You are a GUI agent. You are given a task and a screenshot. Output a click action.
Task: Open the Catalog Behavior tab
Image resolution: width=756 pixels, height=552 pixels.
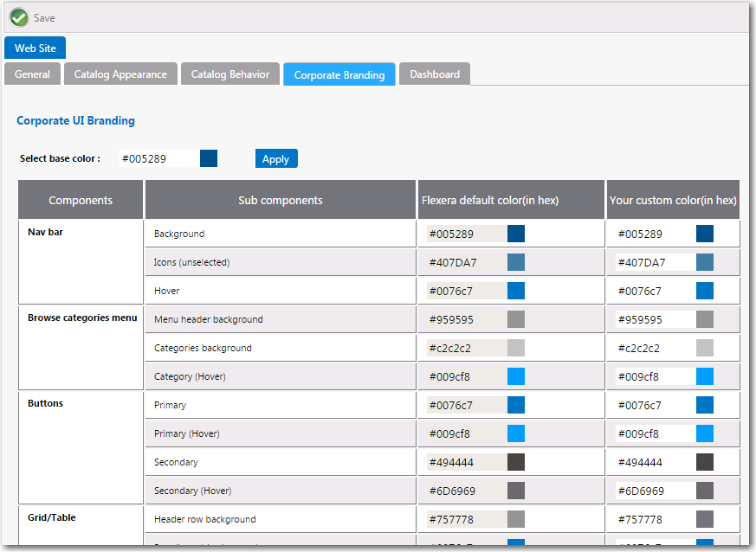[229, 74]
